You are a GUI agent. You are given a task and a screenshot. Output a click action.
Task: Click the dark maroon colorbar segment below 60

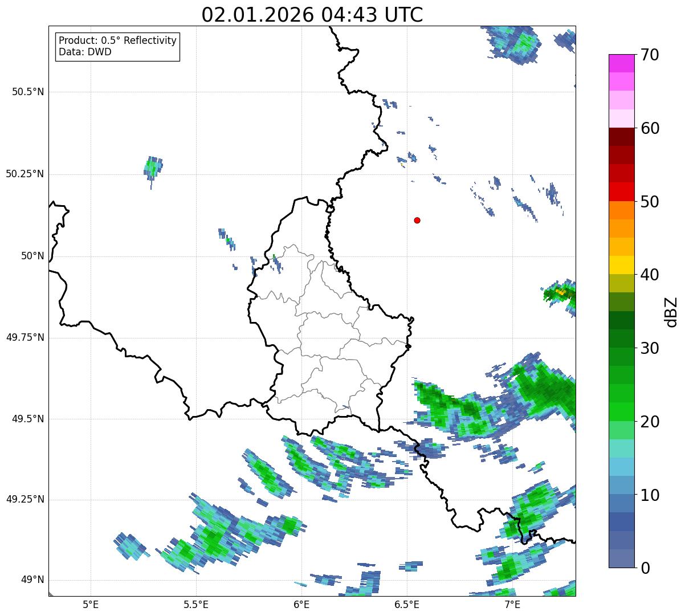pyautogui.click(x=621, y=137)
